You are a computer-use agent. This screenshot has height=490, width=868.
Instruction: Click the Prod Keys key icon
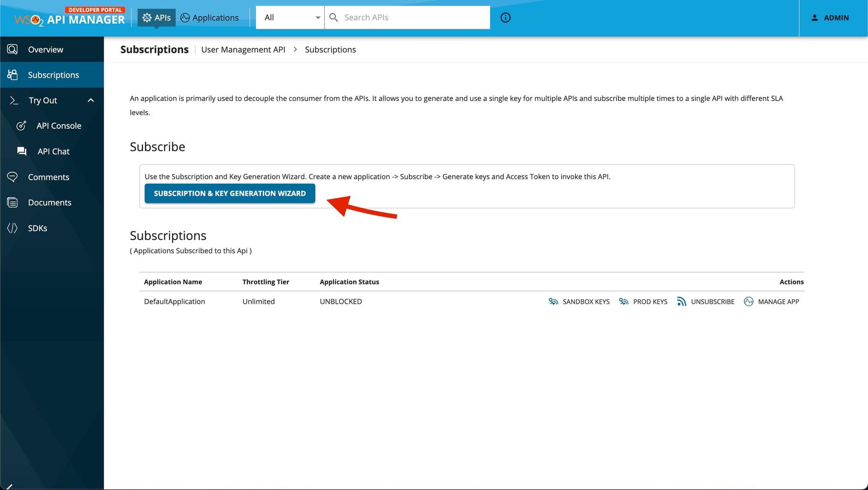(x=624, y=302)
